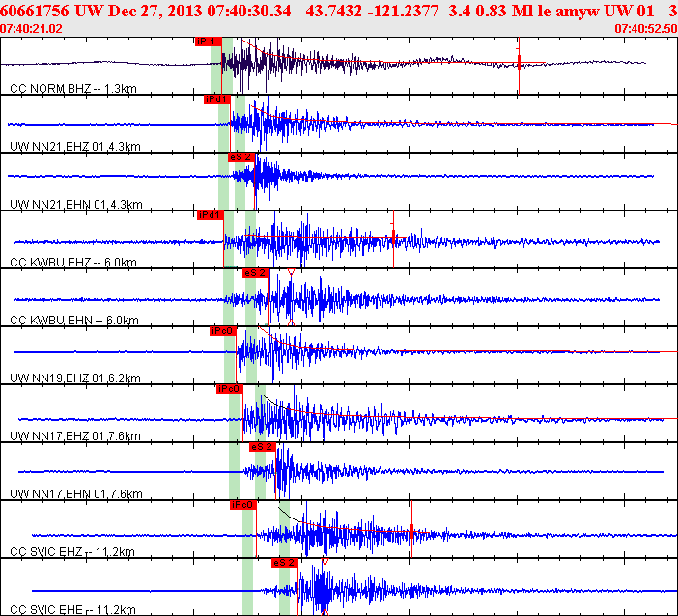Click the 'CC KWBU EHZ -- 6.0km' channel label
678x616 pixels.
click(73, 263)
